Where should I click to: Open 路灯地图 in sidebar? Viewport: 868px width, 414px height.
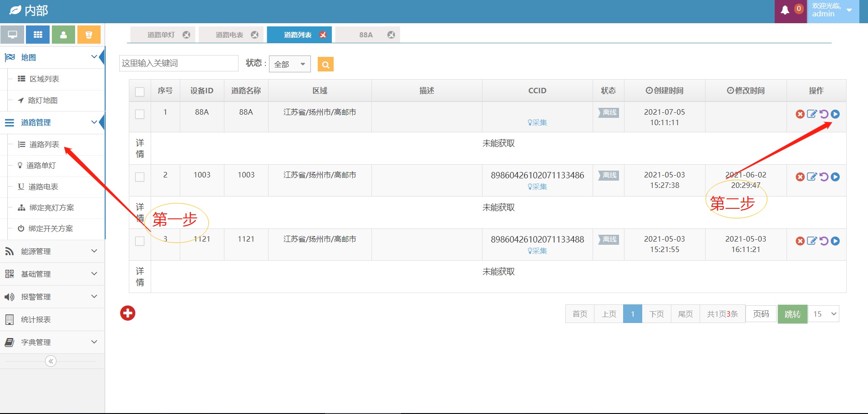tap(43, 101)
